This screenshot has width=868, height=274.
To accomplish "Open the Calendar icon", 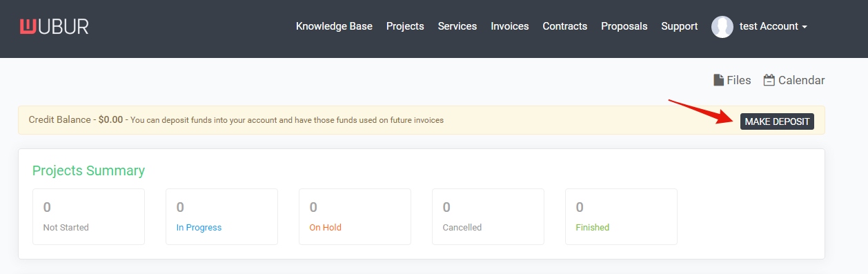I will (769, 80).
